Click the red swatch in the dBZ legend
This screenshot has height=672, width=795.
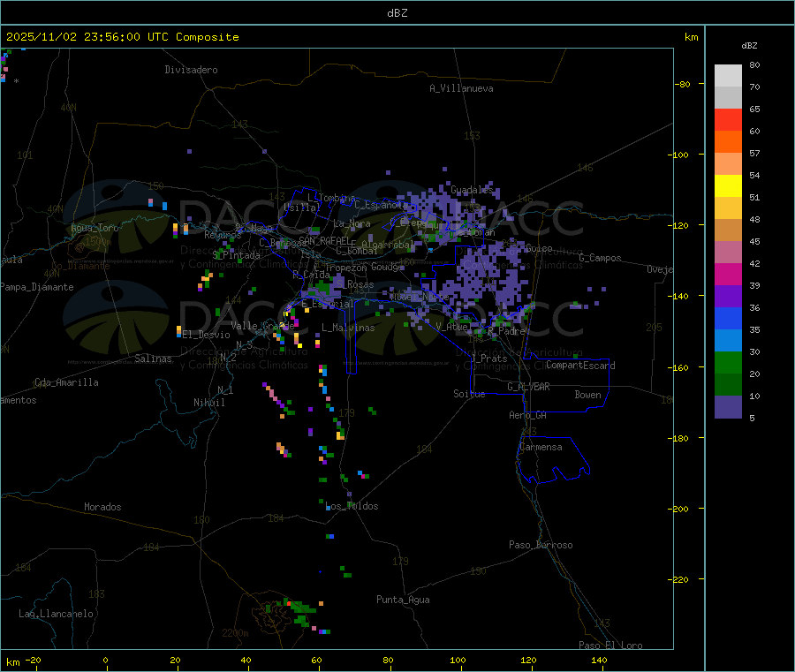pyautogui.click(x=728, y=119)
